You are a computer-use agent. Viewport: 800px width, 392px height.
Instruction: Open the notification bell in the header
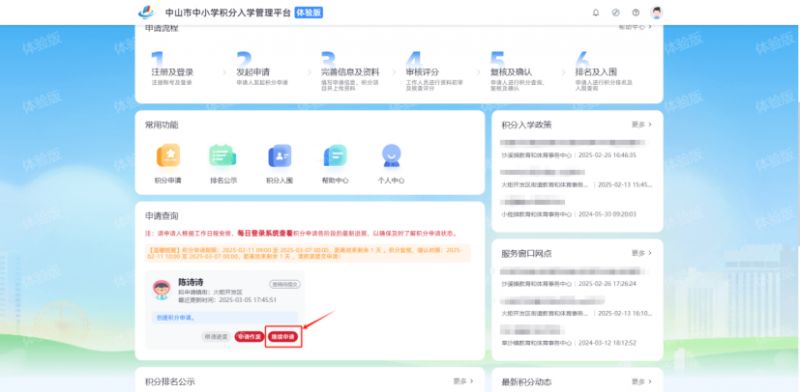tap(595, 13)
